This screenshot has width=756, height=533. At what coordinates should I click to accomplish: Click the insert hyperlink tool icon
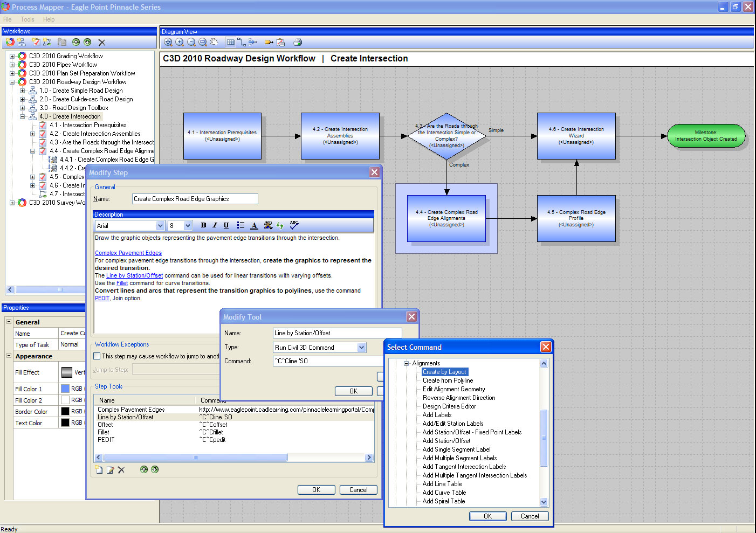(268, 225)
